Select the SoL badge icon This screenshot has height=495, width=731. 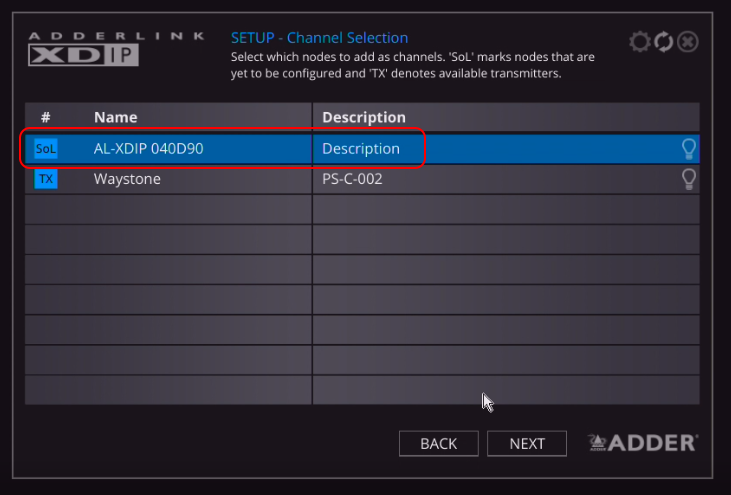(46, 149)
